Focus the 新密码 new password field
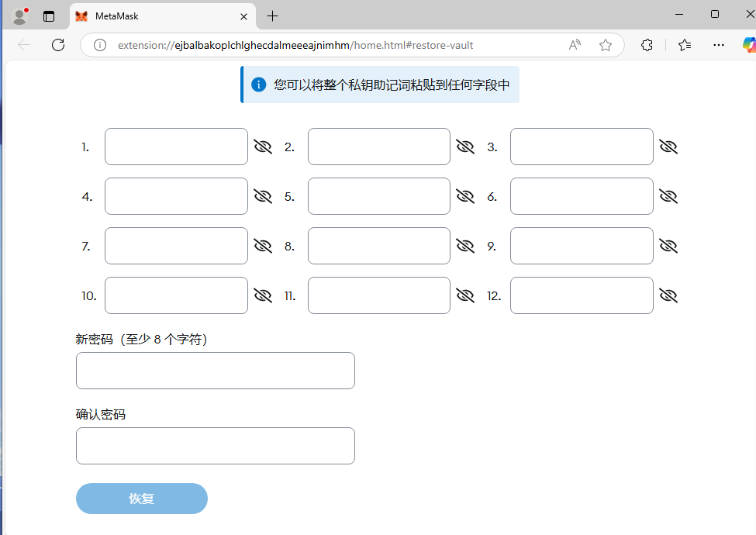Image resolution: width=756 pixels, height=535 pixels. pyautogui.click(x=216, y=371)
